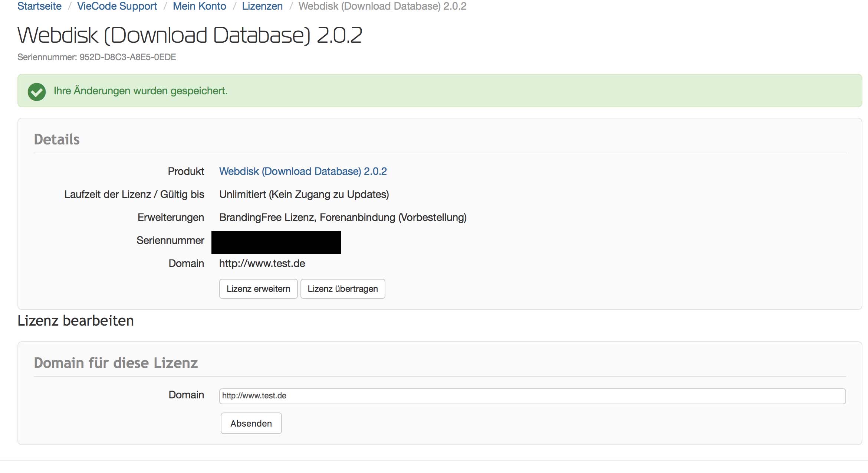Click the green checkmark success icon
Viewport: 868px width, 473px height.
(x=37, y=91)
